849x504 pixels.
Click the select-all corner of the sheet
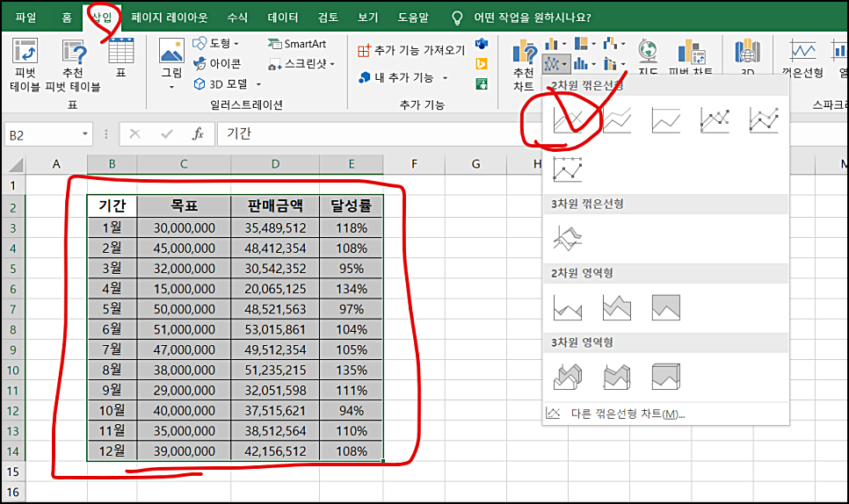click(14, 164)
